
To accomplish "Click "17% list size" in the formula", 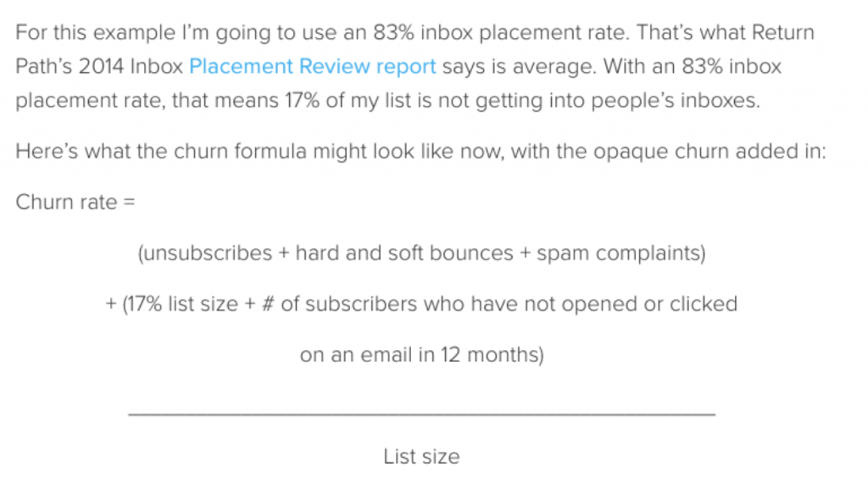I will point(182,304).
